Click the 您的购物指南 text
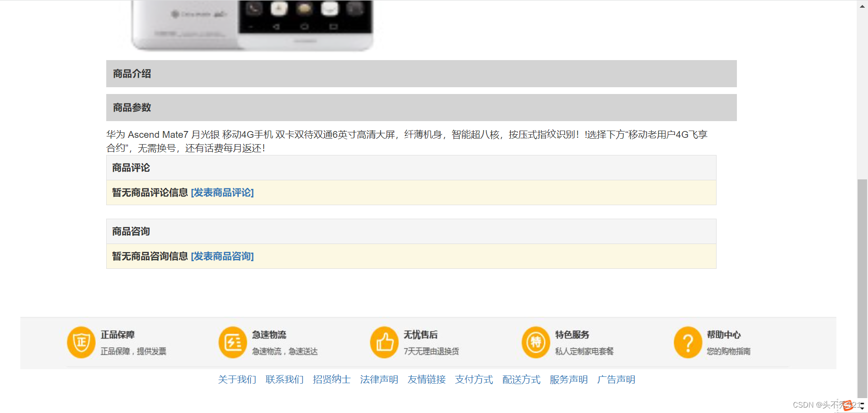 point(728,351)
